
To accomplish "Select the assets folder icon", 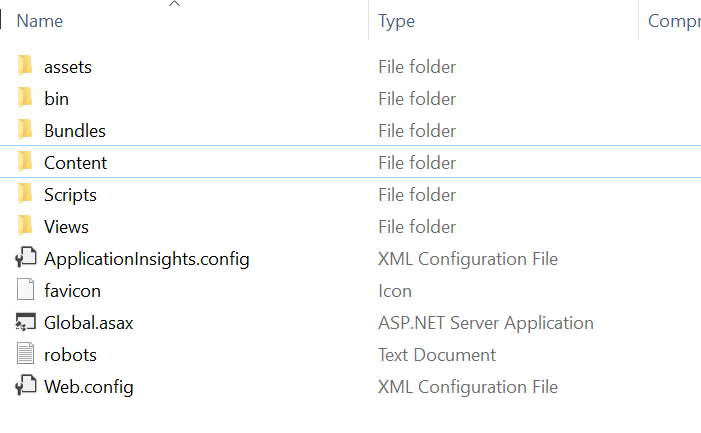I will (x=25, y=65).
